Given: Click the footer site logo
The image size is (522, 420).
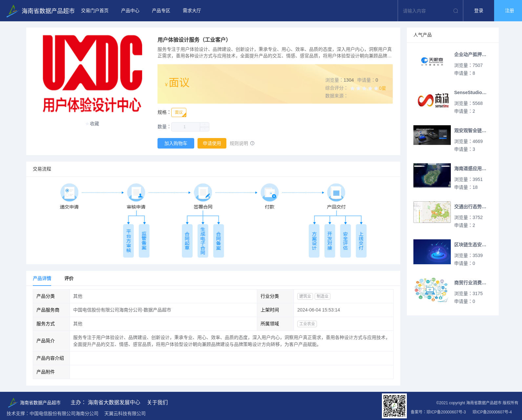Looking at the screenshot, I should (x=12, y=402).
